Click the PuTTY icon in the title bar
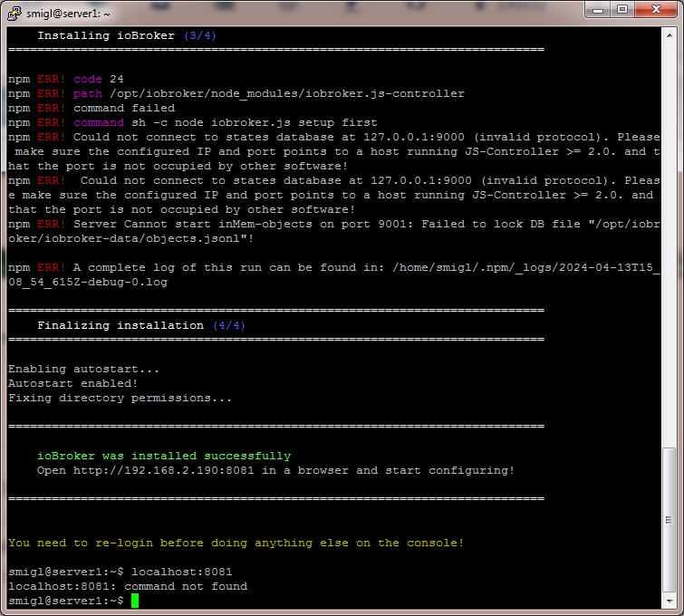This screenshot has height=616, width=684. pyautogui.click(x=14, y=13)
